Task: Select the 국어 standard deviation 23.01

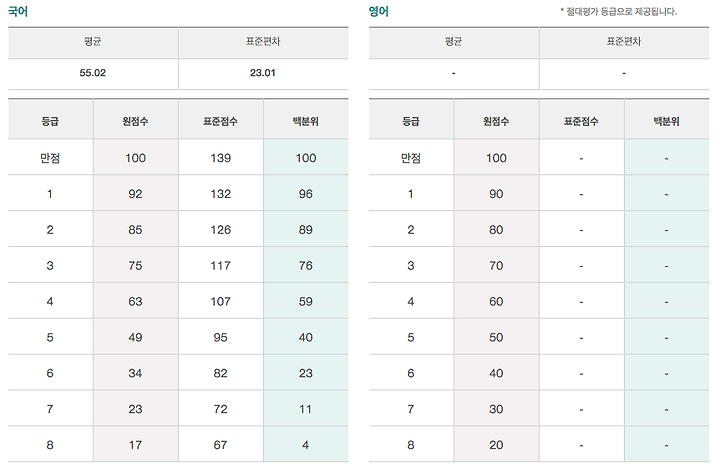Action: (263, 73)
